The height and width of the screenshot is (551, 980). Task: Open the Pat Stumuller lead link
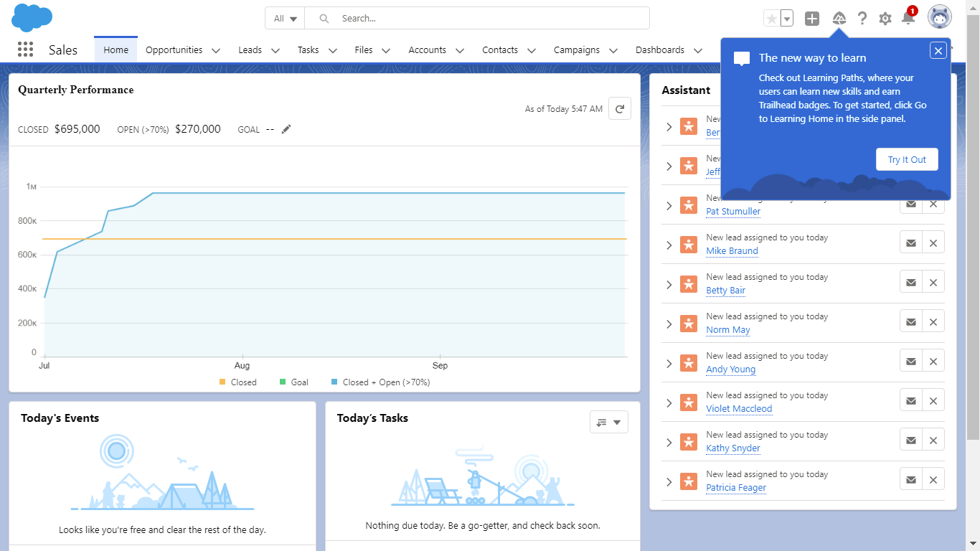coord(733,212)
